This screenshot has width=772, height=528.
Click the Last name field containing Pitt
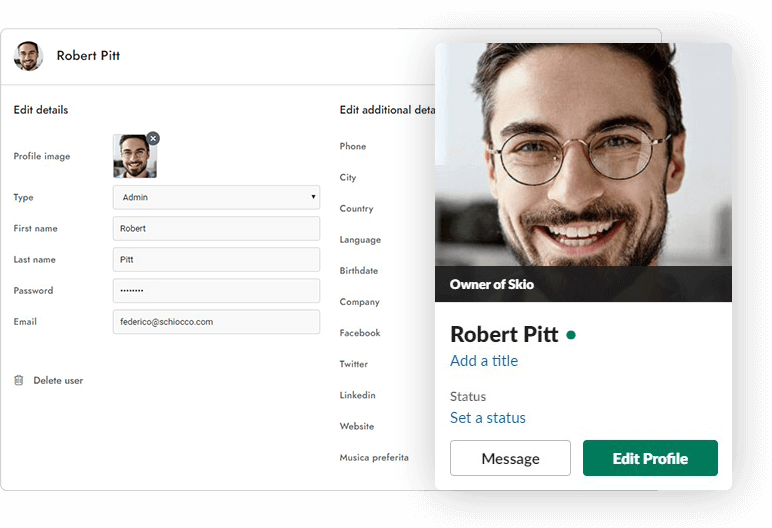pos(216,259)
